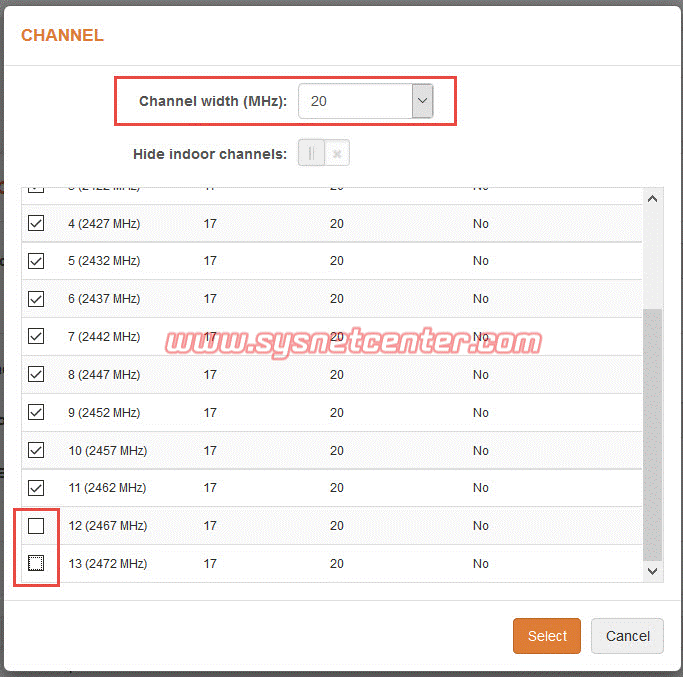Image resolution: width=683 pixels, height=677 pixels.
Task: Click the scrollbar up arrow
Action: 652,199
